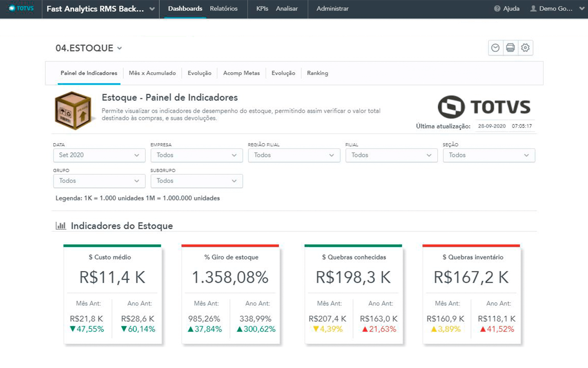Expand the REGIÃO FILIAL dropdown
Image resolution: width=588 pixels, height=368 pixels.
pyautogui.click(x=294, y=155)
